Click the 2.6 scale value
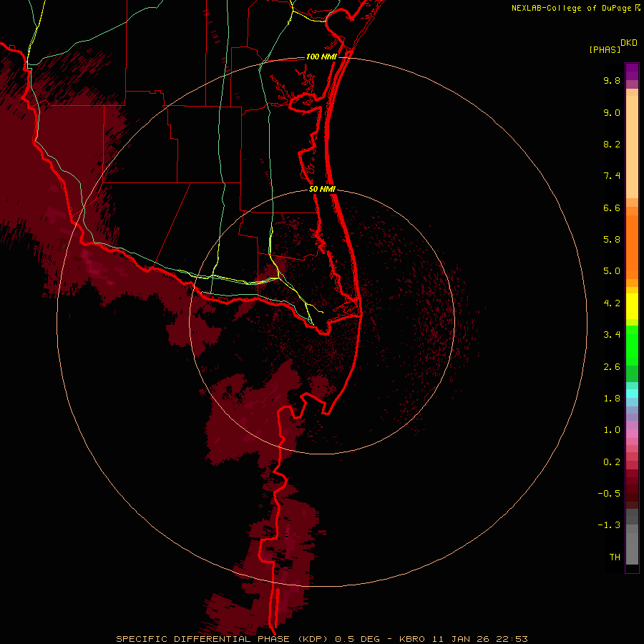 tap(612, 366)
